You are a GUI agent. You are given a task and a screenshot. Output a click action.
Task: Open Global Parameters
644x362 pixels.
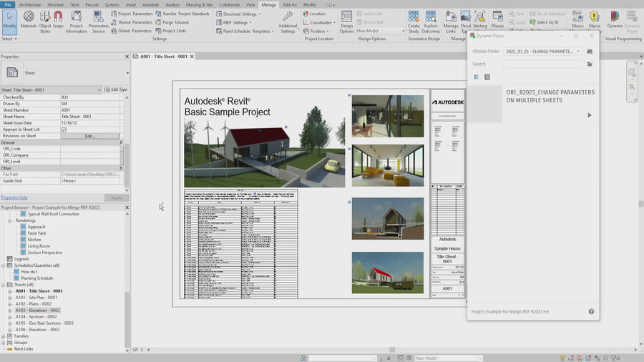point(132,31)
